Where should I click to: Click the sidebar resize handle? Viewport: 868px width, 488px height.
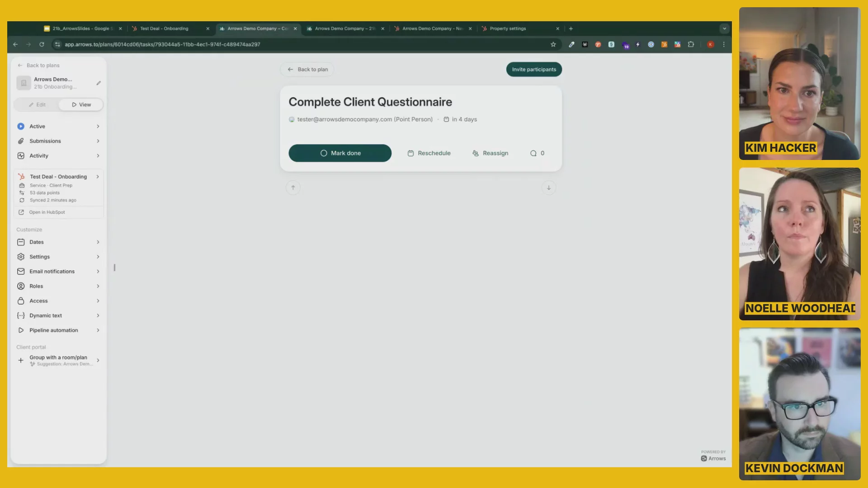click(x=114, y=267)
